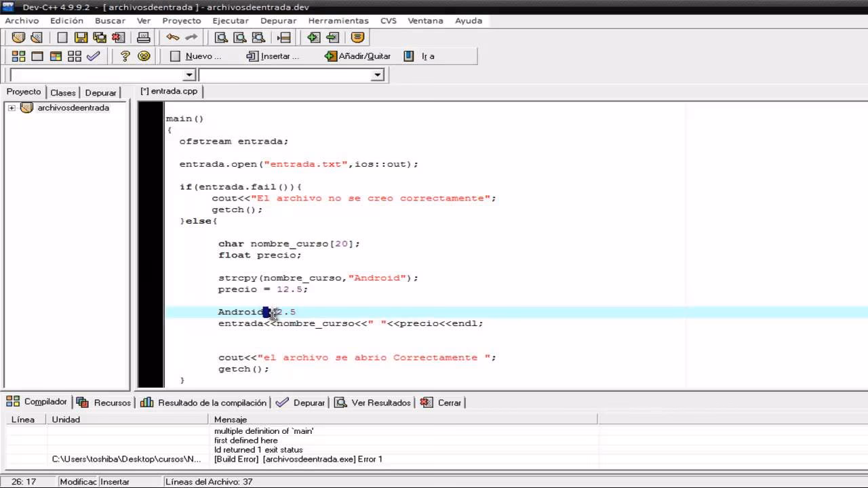Open the Archivo menu
868x488 pixels.
pos(22,21)
